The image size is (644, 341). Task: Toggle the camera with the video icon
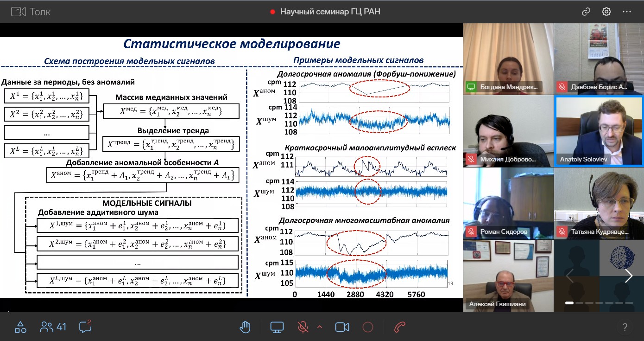click(342, 327)
